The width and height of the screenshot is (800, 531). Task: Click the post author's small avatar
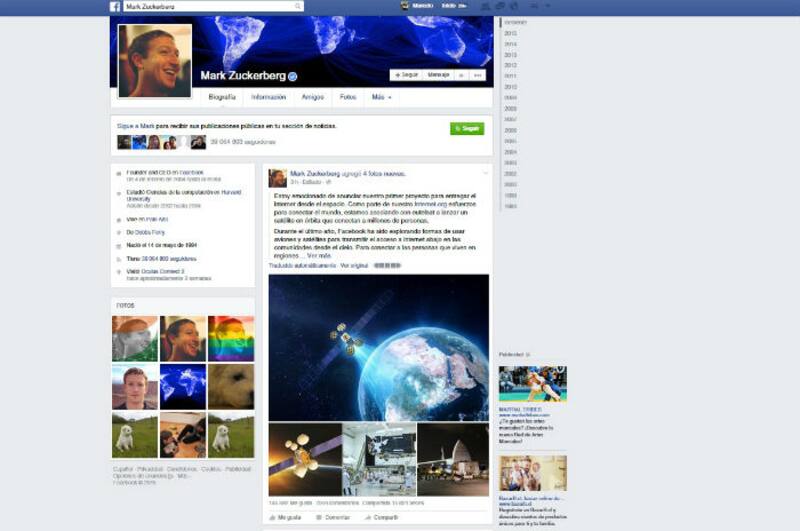tap(277, 178)
